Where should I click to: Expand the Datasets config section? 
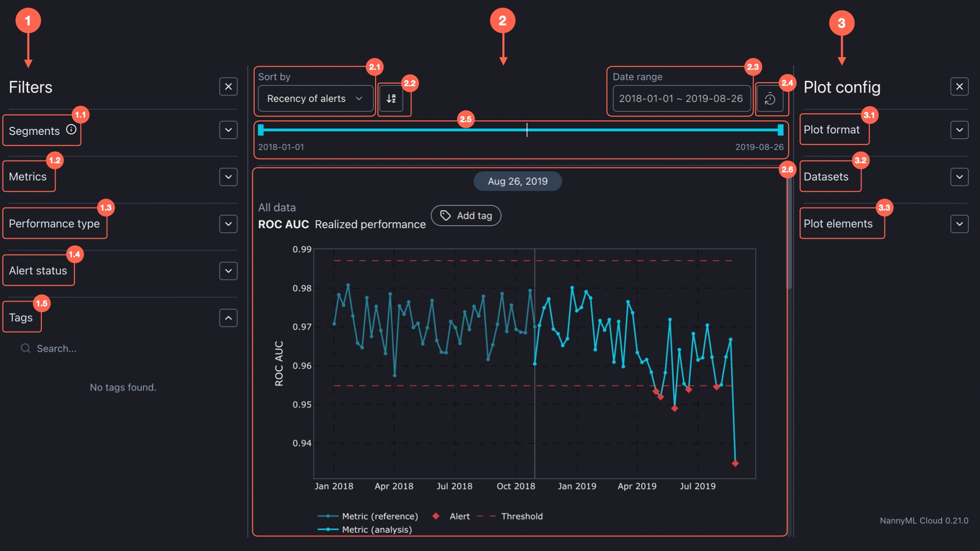(x=959, y=177)
